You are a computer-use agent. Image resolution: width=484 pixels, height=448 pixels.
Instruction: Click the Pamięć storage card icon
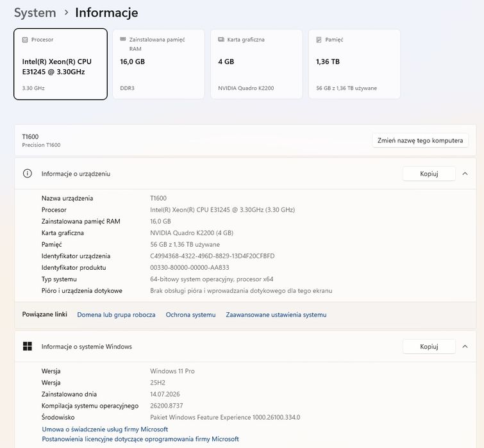[x=319, y=40]
